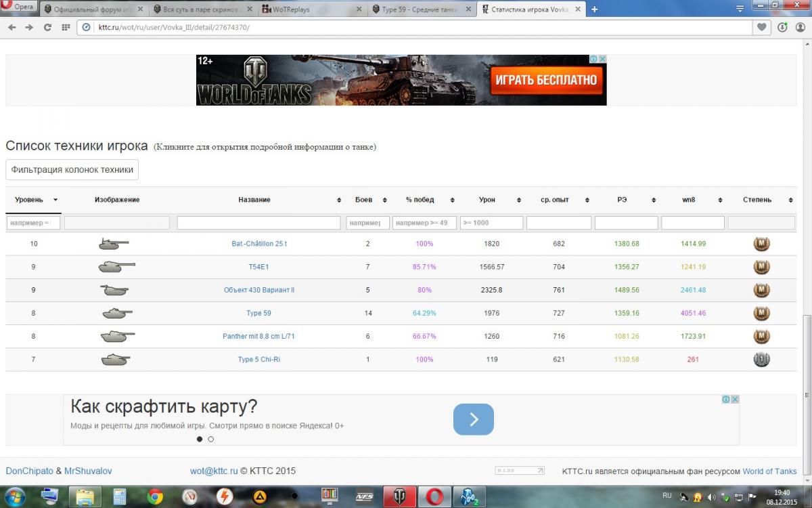Open a new browser tab
This screenshot has height=508, width=812.
pos(595,9)
